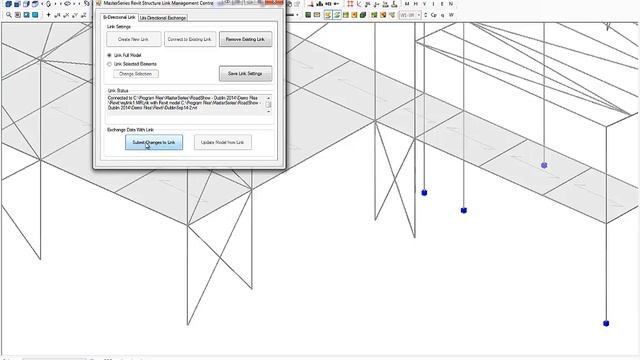Click the Y toolbar letter button
The height and width of the screenshot is (360, 640).
click(424, 4)
